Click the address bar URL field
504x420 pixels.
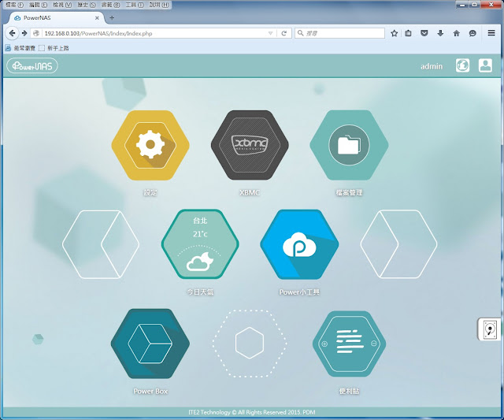[x=154, y=33]
